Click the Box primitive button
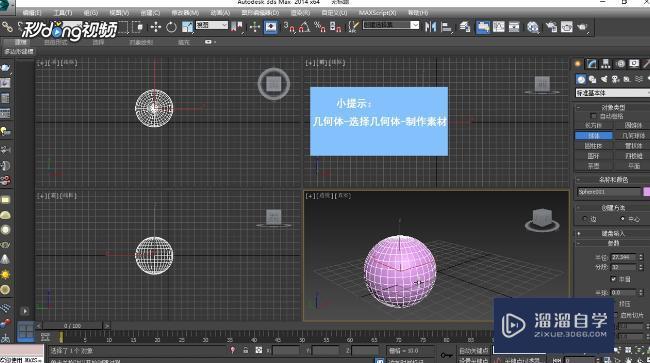This screenshot has height=363, width=650. coord(594,125)
